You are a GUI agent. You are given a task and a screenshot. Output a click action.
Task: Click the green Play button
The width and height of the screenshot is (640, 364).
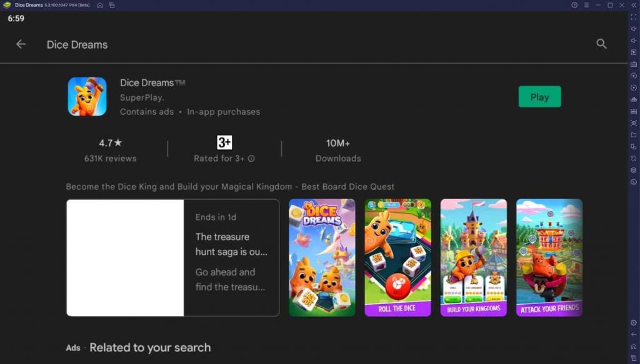(x=539, y=97)
